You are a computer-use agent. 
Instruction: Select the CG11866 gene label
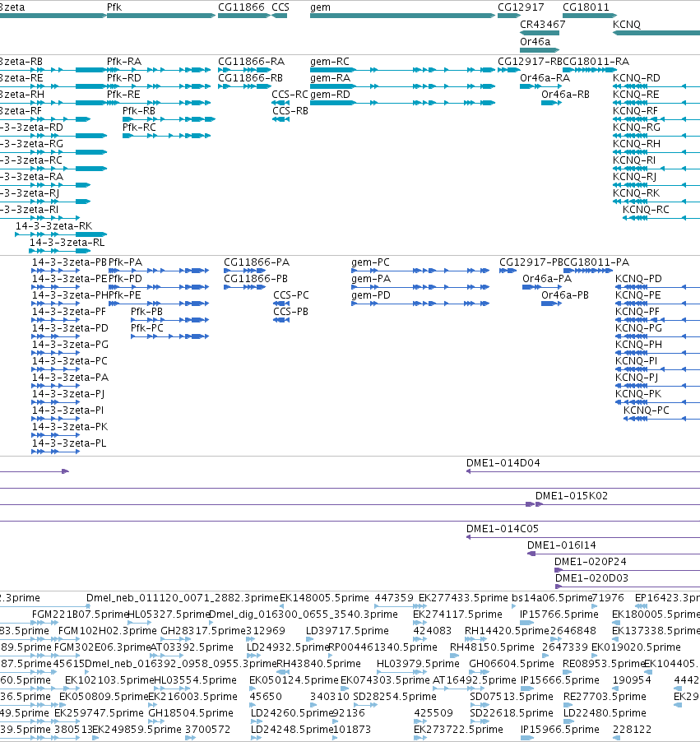241,7
